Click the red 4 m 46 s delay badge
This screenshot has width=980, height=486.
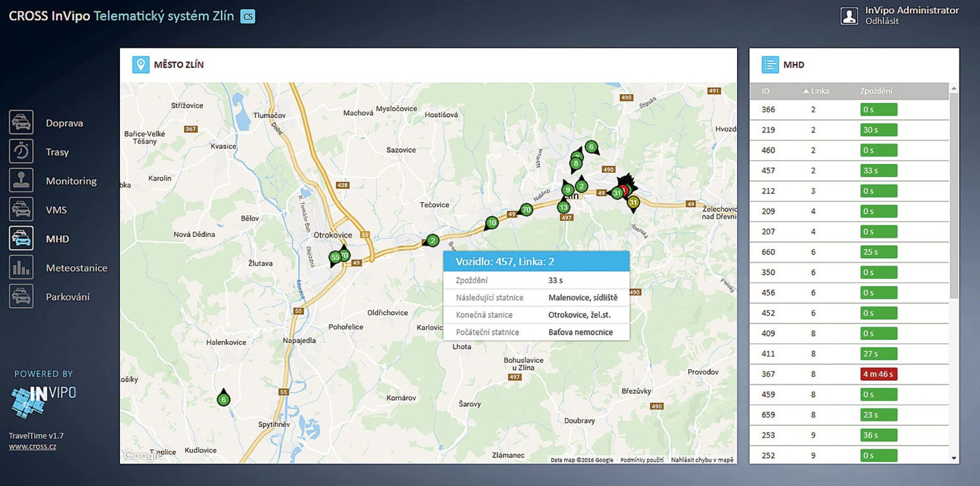[878, 374]
